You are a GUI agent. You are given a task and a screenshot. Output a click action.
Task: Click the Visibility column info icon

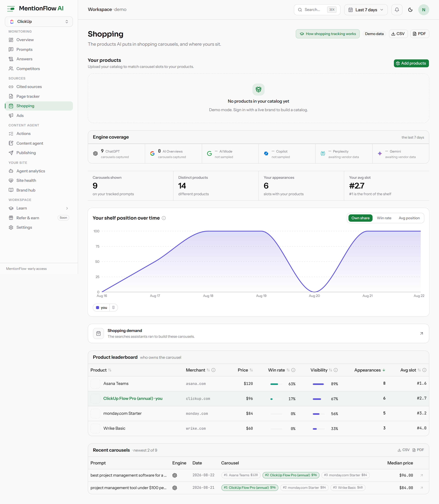336,370
